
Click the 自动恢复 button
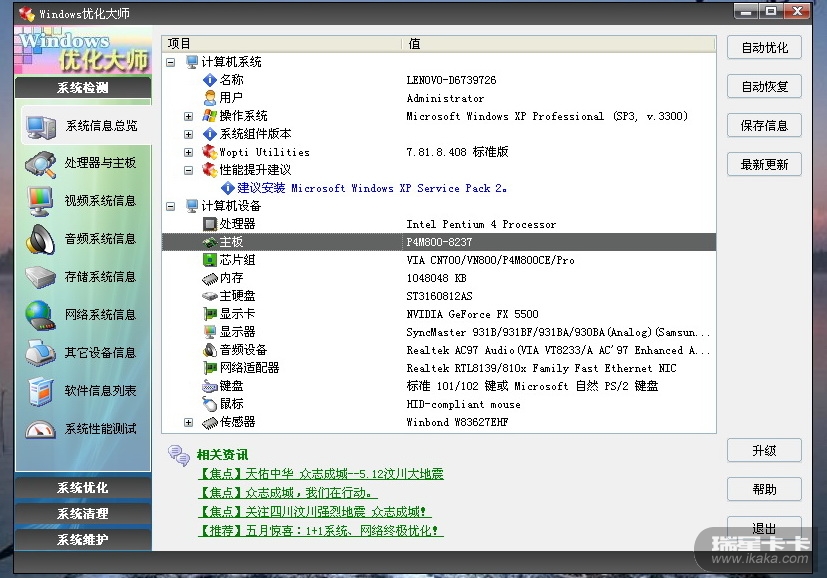(x=764, y=86)
